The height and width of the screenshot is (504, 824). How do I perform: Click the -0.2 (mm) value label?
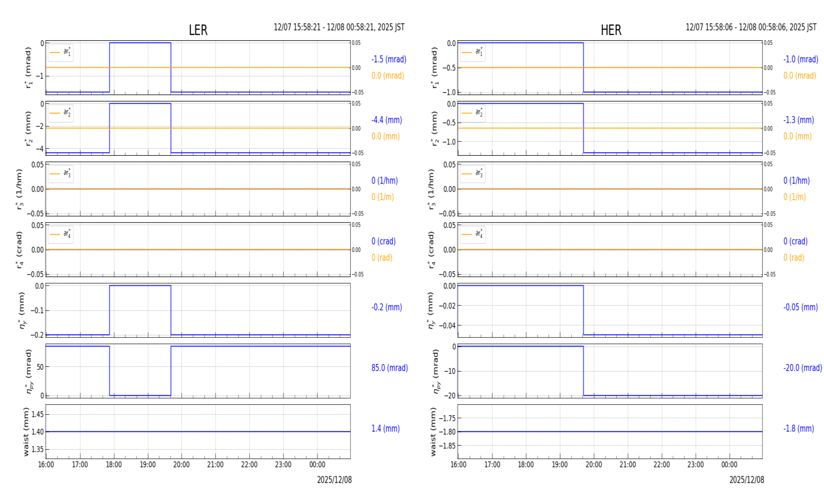(386, 307)
